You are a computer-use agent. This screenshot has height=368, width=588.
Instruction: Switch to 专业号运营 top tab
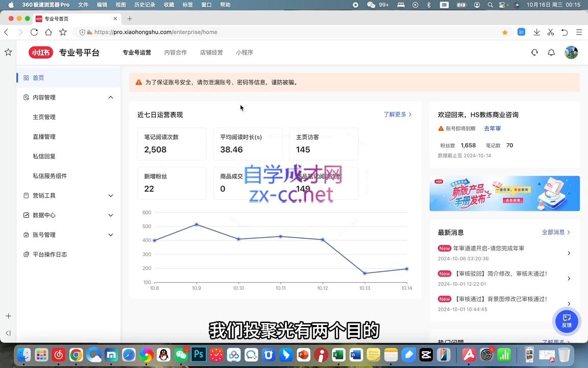point(137,53)
